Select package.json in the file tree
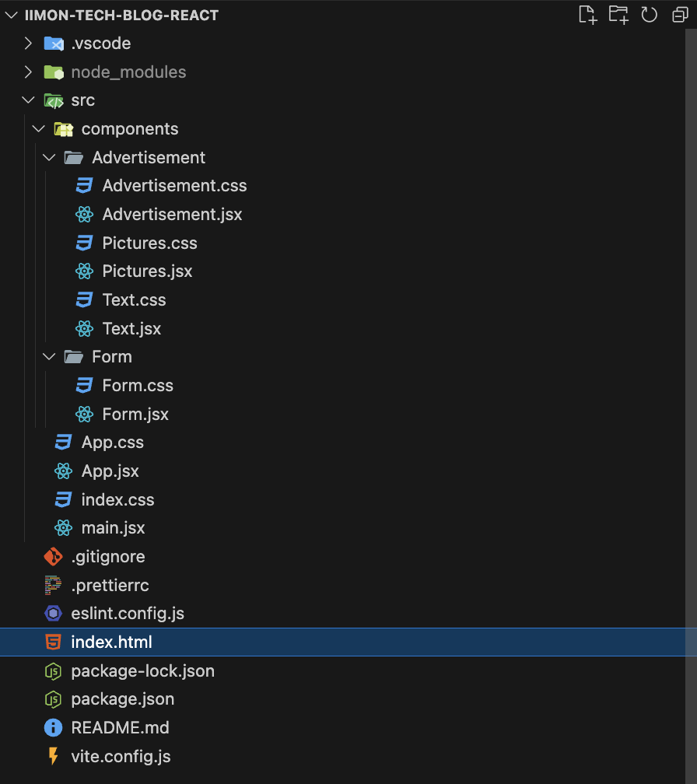Image resolution: width=697 pixels, height=784 pixels. 122,699
